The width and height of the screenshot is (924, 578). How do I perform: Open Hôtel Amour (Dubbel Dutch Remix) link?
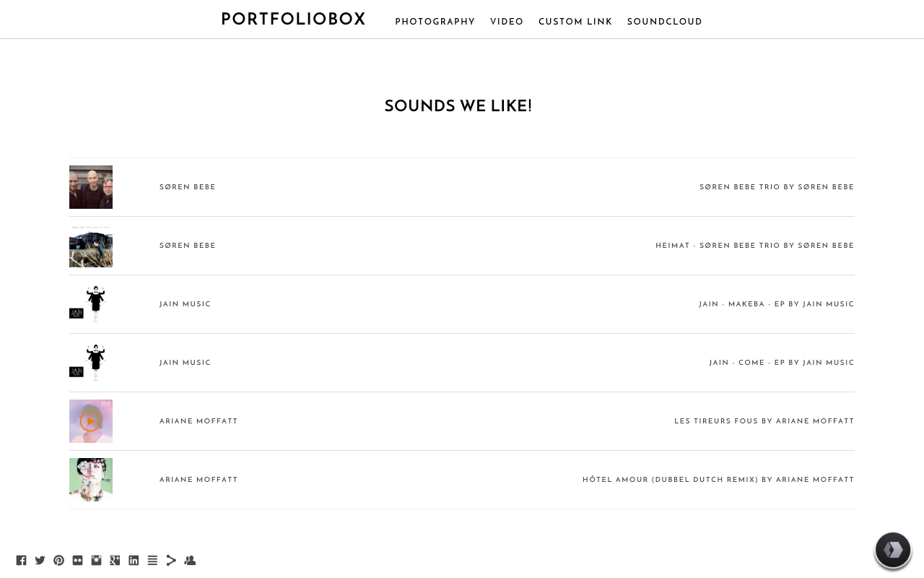(x=718, y=480)
